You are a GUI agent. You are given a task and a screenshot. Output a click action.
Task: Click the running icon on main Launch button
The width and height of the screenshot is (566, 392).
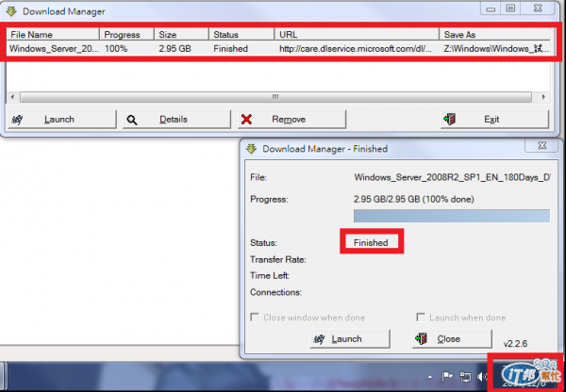click(17, 120)
